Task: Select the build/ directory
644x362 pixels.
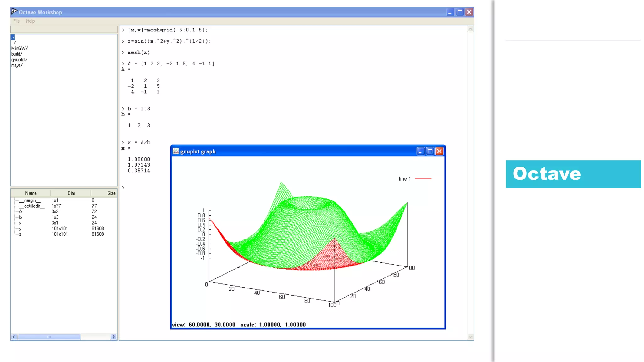Action: tap(17, 54)
